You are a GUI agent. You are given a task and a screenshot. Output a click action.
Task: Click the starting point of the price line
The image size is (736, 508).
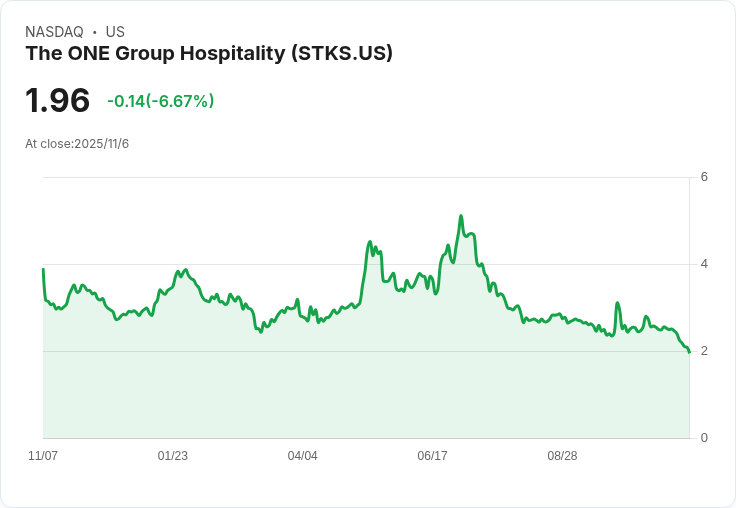pos(43,269)
